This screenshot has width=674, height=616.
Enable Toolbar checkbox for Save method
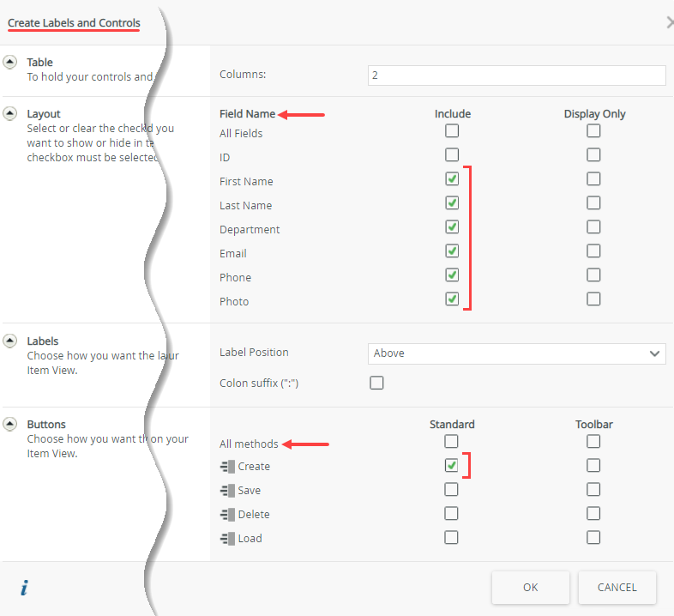pos(593,490)
